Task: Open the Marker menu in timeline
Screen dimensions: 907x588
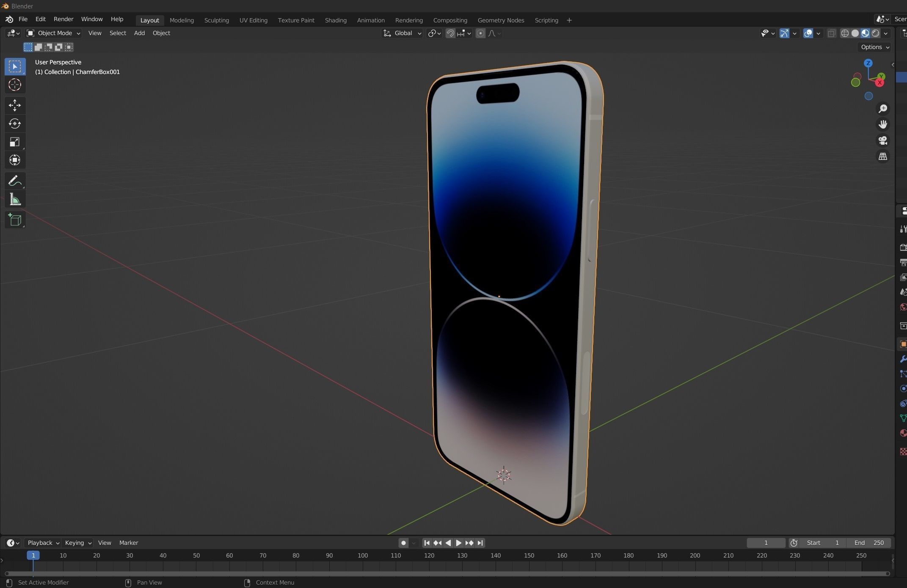Action: click(129, 543)
